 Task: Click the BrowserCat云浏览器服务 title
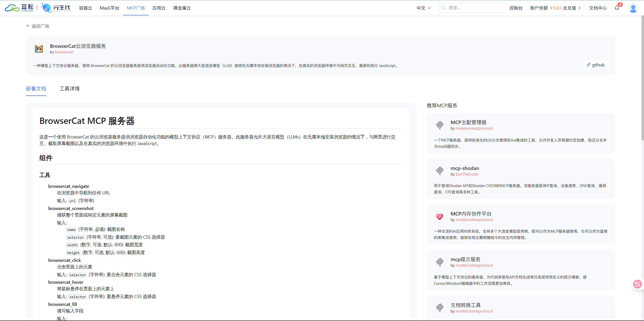coord(78,46)
